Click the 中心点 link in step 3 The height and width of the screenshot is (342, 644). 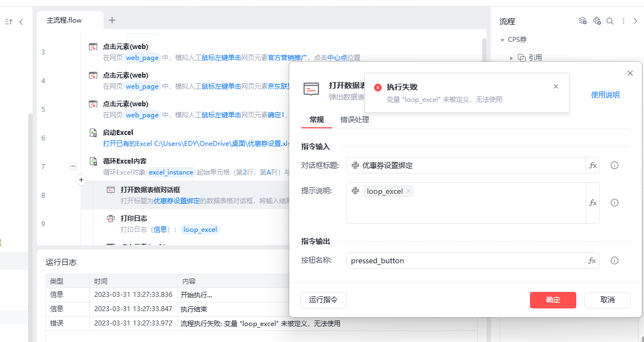[x=337, y=58]
